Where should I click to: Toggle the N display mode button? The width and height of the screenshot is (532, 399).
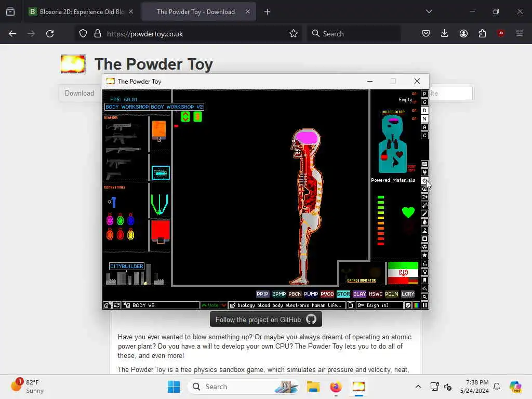coord(424,119)
